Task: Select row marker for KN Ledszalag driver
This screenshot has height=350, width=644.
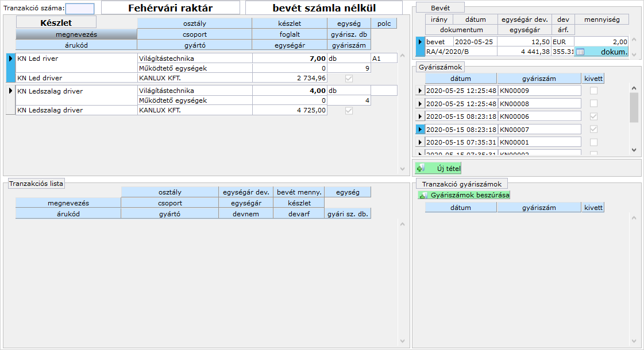Action: (x=10, y=91)
